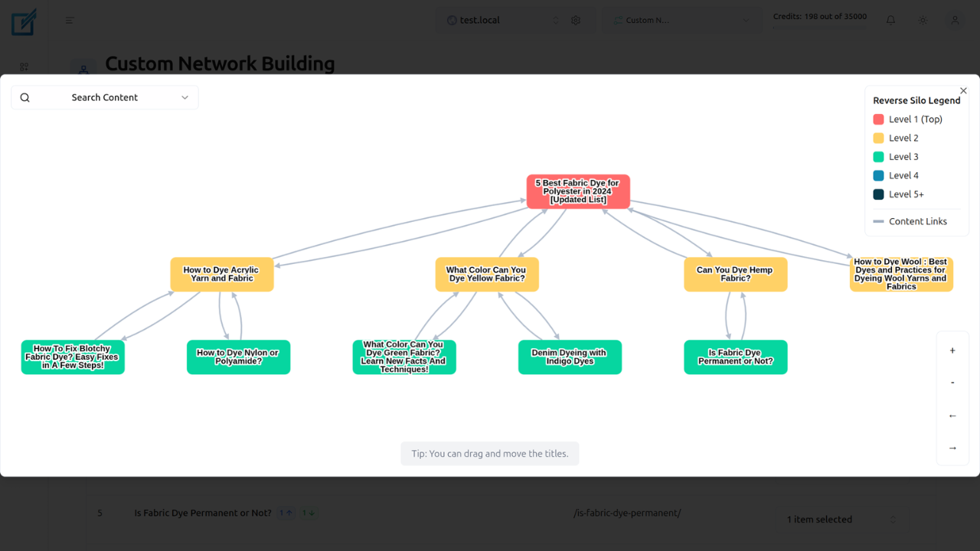This screenshot has height=551, width=980.
Task: Open notifications via the bell icon
Action: (x=890, y=20)
